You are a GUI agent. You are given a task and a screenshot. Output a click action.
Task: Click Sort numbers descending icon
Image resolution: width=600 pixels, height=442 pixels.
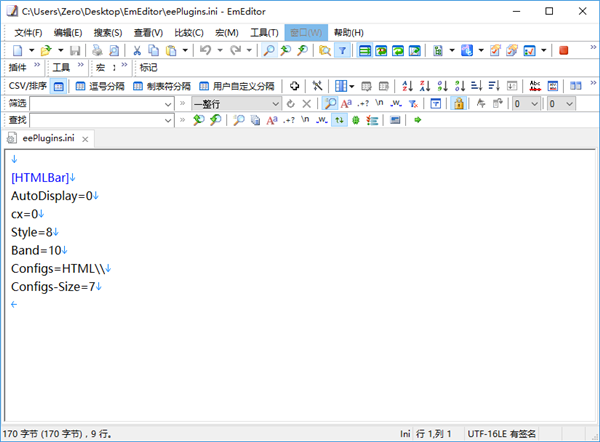click(x=460, y=86)
